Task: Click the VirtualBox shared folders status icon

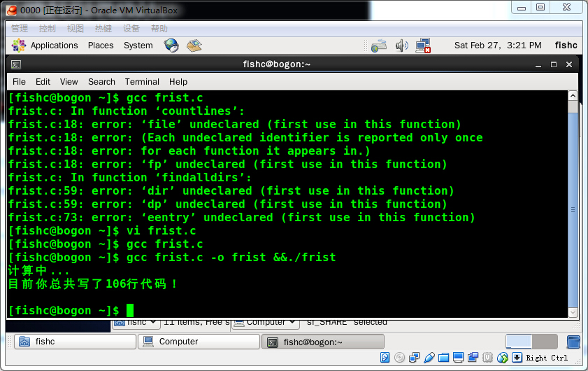Action: coord(444,358)
